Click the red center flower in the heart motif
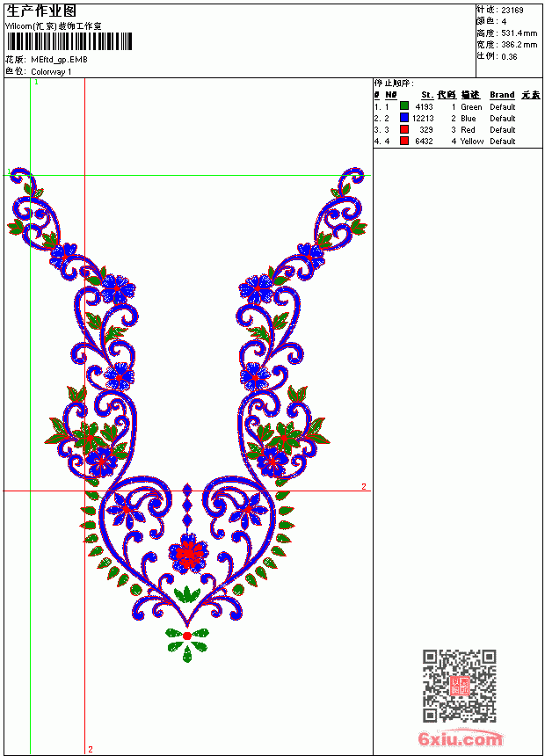545x756 pixels. 188,553
